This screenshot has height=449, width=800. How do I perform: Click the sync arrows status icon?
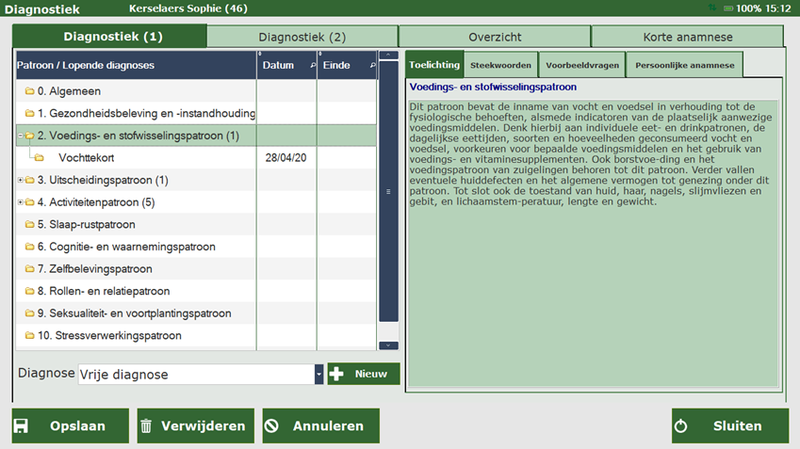tap(711, 8)
